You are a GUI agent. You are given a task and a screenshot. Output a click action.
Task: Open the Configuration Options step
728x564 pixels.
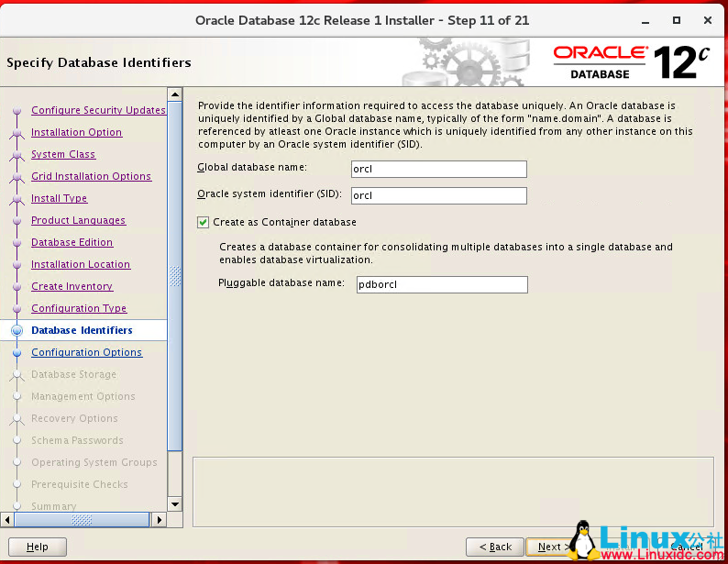87,352
